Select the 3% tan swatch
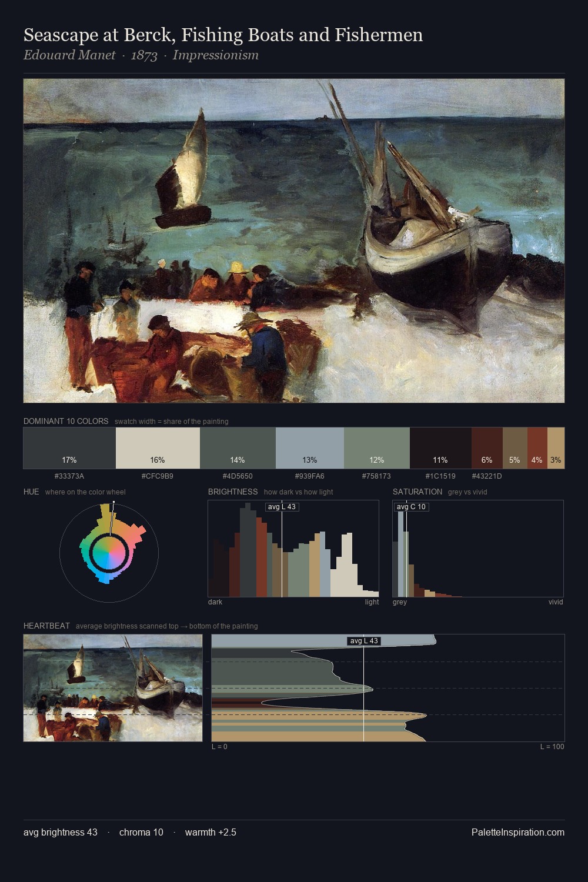588x882 pixels. point(556,448)
